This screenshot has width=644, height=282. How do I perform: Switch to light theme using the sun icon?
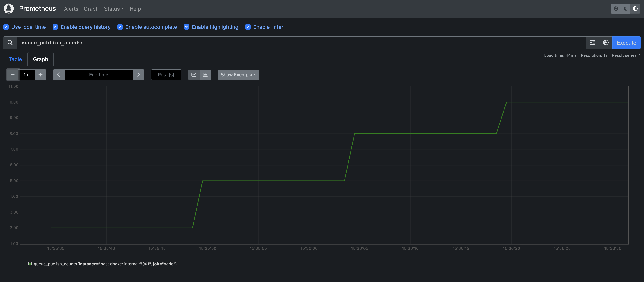(x=616, y=9)
